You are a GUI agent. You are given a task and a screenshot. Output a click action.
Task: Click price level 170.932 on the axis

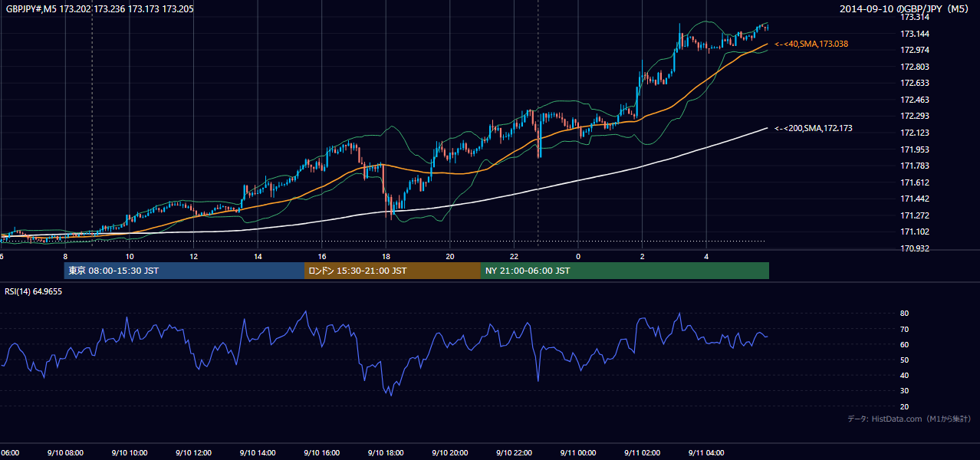click(x=915, y=248)
